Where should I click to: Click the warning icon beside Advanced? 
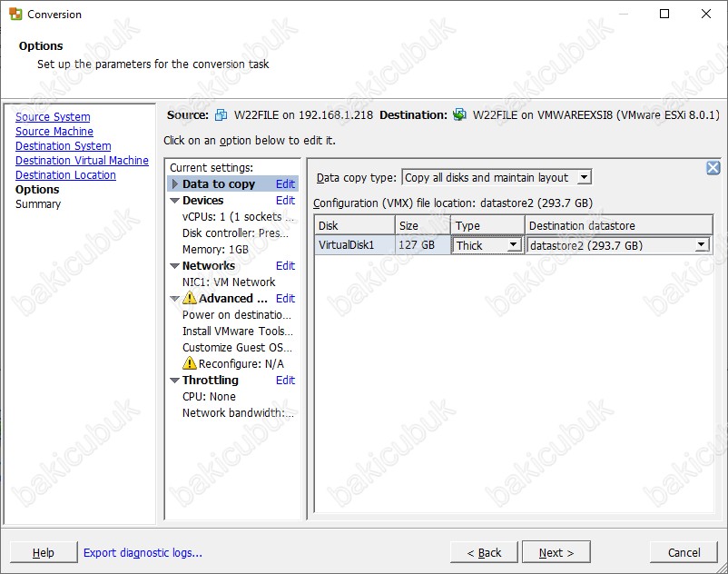pos(190,297)
